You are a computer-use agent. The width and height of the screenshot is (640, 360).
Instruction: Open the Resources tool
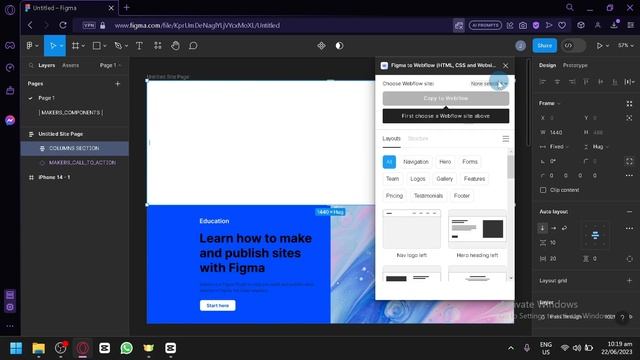point(158,46)
